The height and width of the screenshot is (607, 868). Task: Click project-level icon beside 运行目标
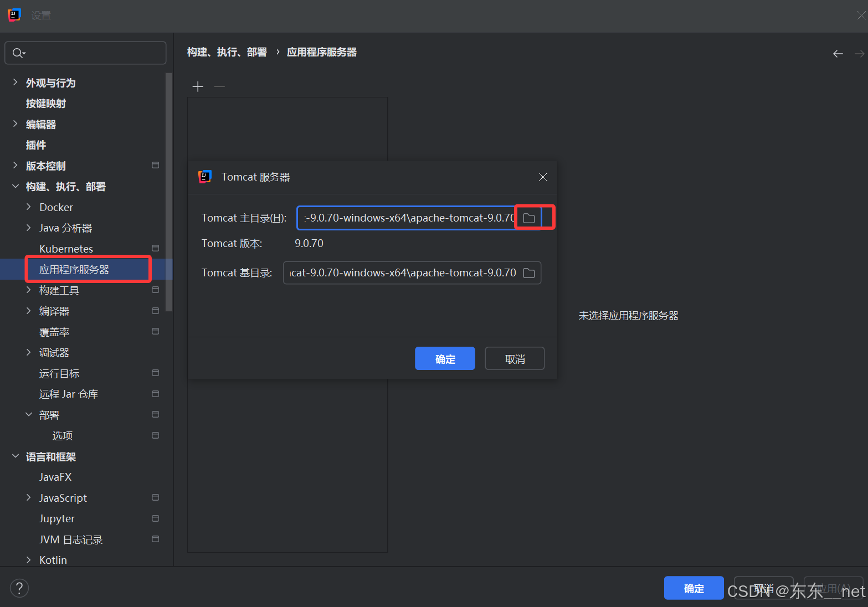[156, 373]
